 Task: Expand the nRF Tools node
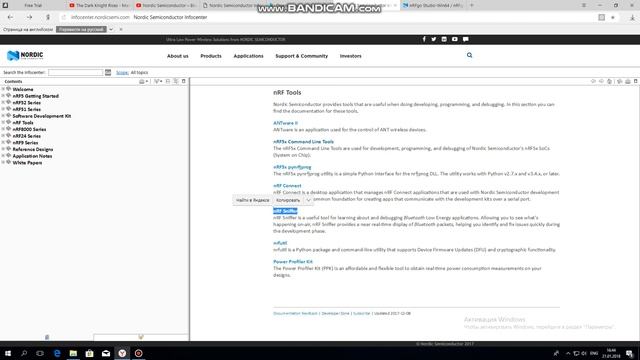3,122
